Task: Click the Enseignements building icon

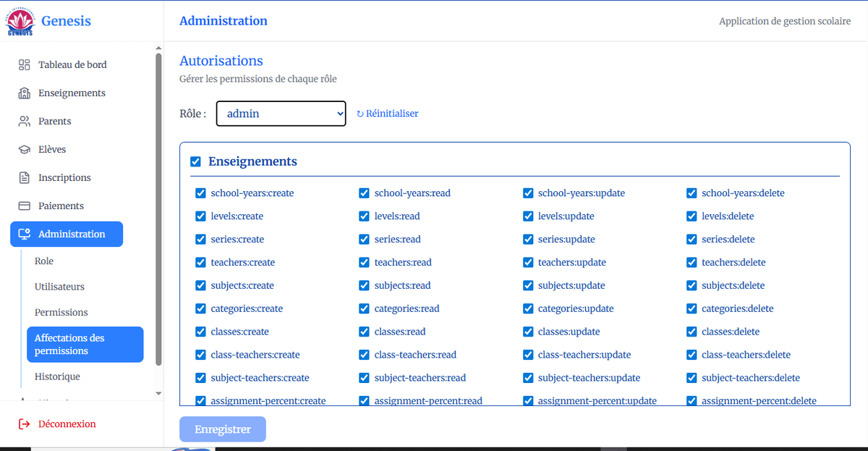Action: pyautogui.click(x=24, y=93)
